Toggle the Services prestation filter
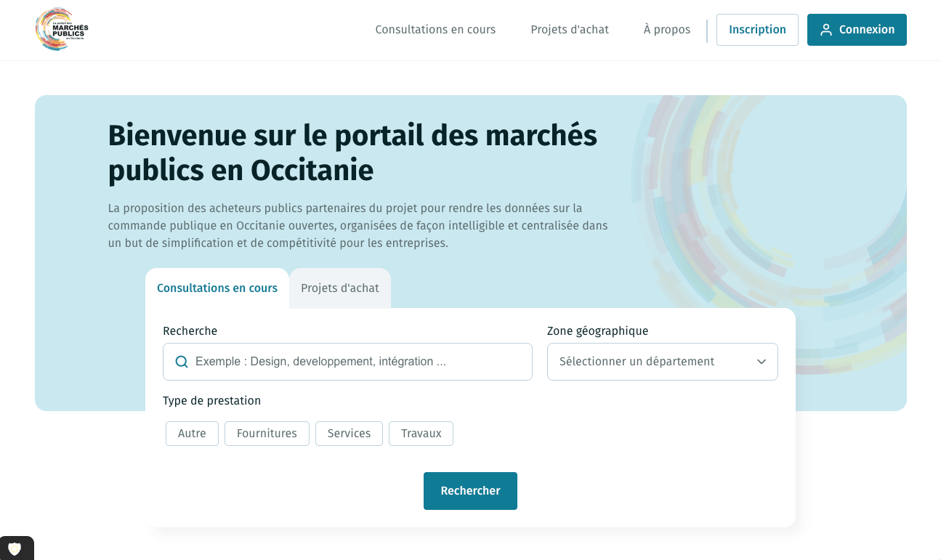This screenshot has height=560, width=941. coord(349,434)
